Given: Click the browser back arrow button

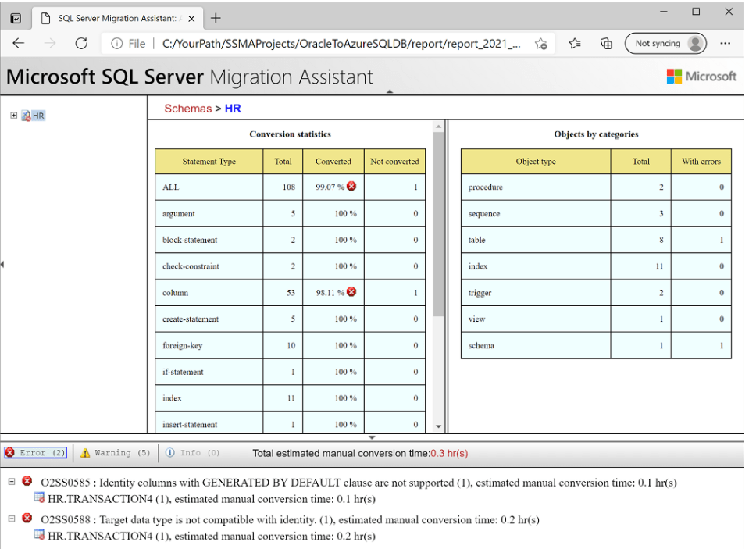Looking at the screenshot, I should coord(19,44).
